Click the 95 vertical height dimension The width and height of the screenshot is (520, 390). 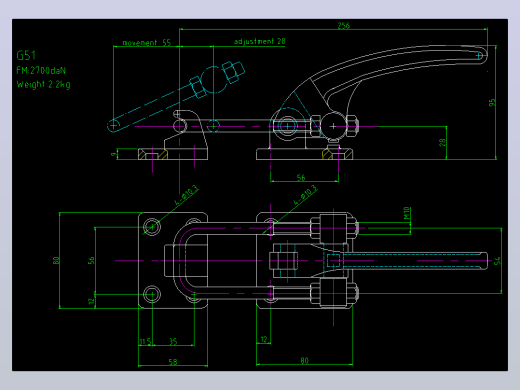(492, 103)
